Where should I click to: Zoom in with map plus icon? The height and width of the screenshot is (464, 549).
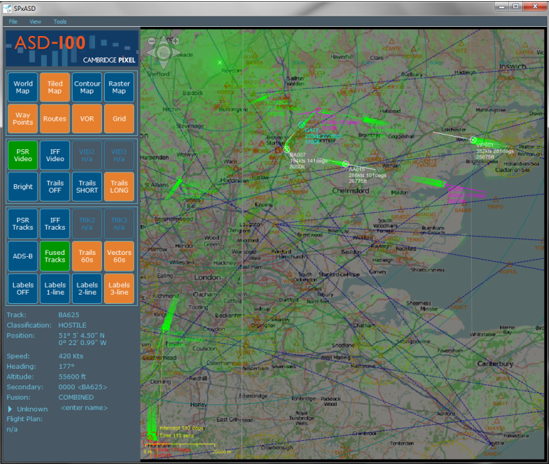click(x=176, y=41)
